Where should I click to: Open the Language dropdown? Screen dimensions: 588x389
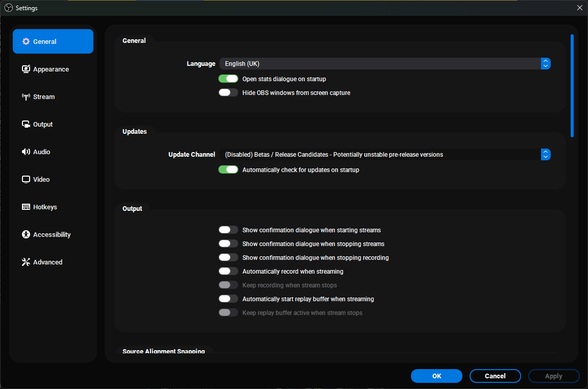[x=383, y=63]
